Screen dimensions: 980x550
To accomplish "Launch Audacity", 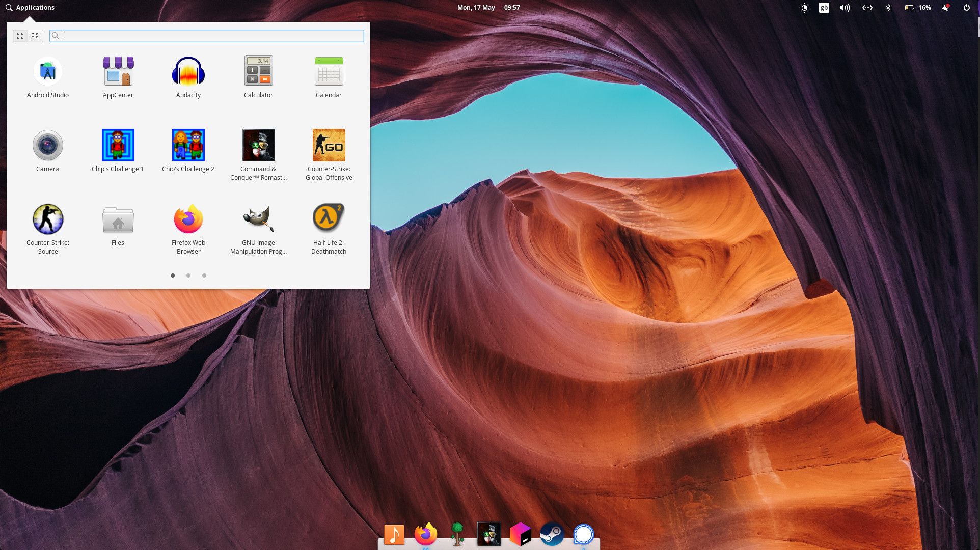I will pos(188,77).
